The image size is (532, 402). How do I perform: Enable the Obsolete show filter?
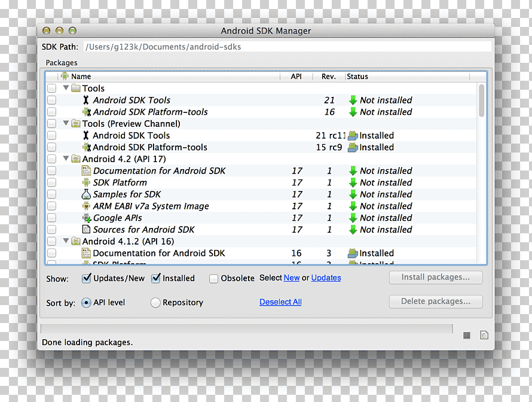pyautogui.click(x=213, y=279)
